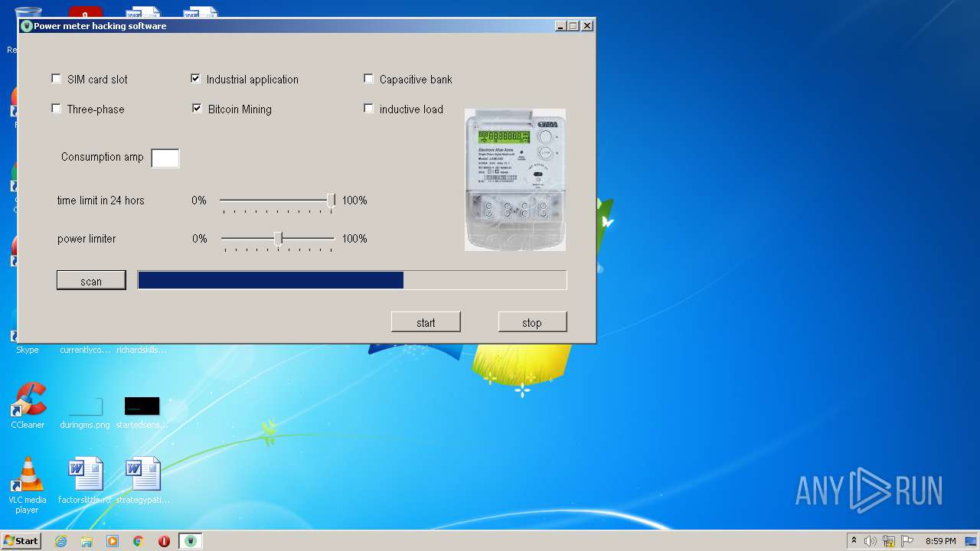980x551 pixels.
Task: Select the duringms.png desktop file
Action: [x=85, y=412]
